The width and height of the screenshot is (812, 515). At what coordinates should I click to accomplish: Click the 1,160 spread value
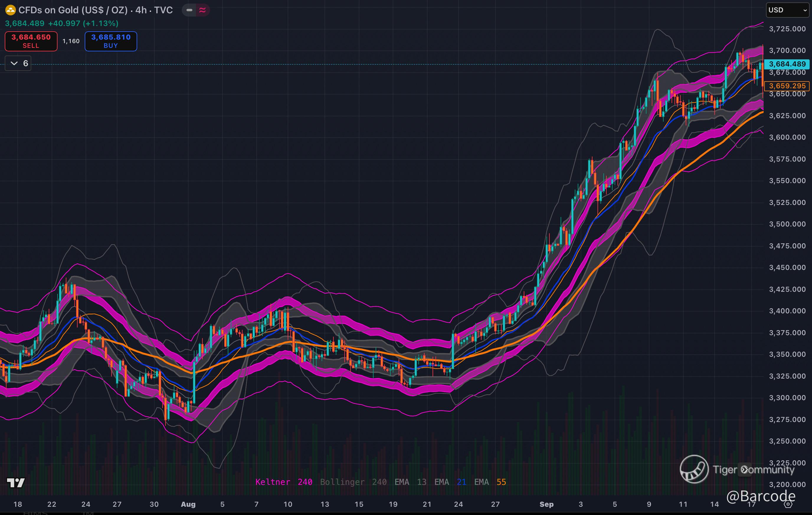point(71,41)
